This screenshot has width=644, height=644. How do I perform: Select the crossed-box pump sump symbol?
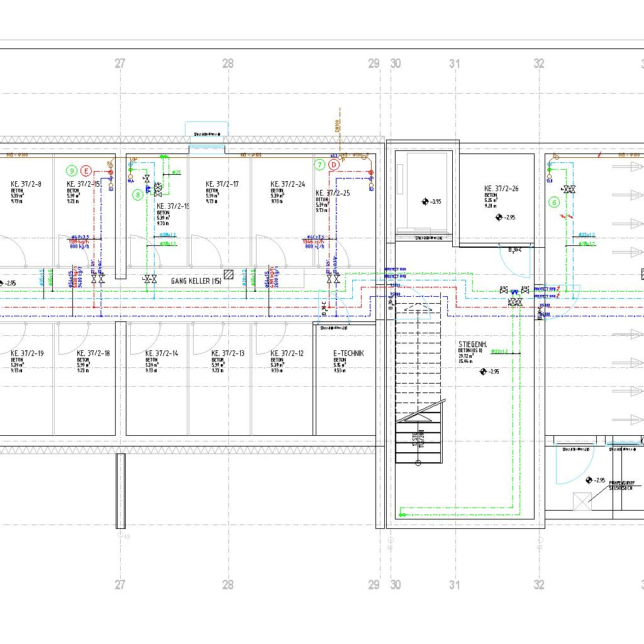tap(582, 501)
